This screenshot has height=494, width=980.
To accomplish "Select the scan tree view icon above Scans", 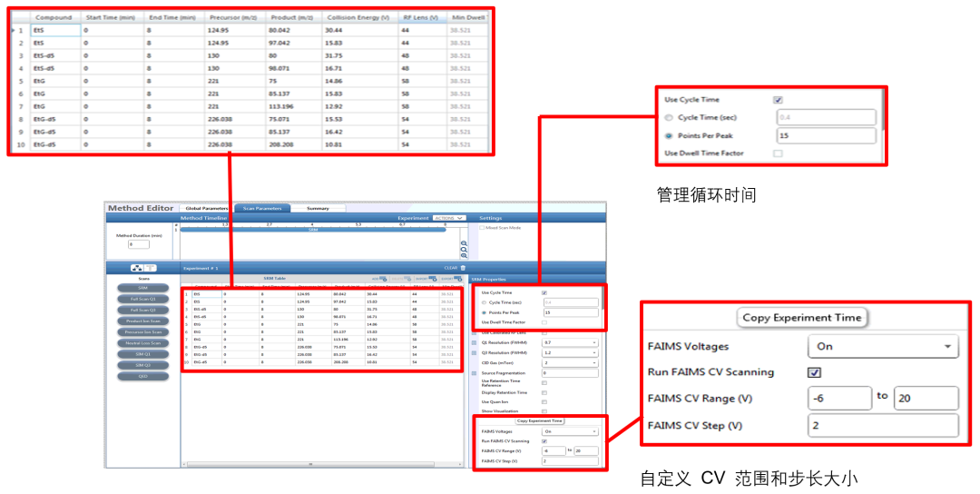I will 138,268.
